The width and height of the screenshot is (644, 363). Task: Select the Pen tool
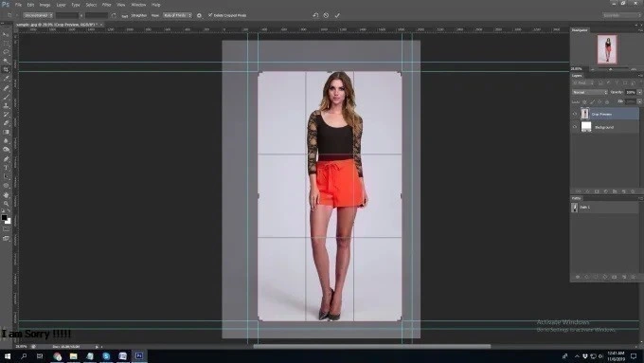(x=7, y=159)
